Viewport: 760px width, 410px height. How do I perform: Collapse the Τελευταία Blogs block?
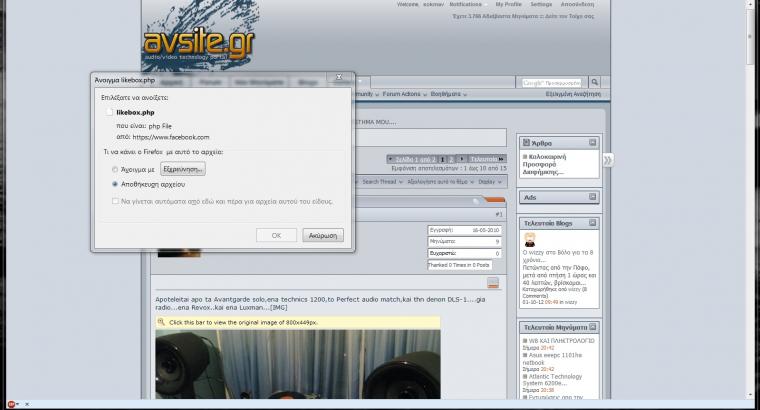tap(592, 223)
